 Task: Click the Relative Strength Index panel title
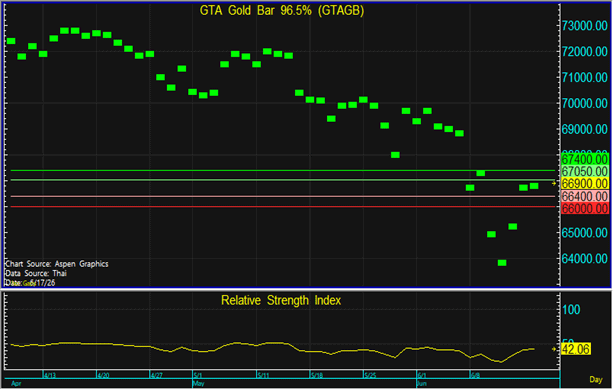281,300
